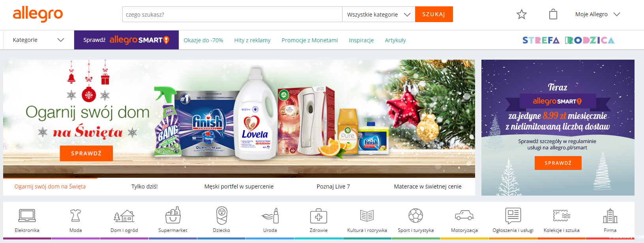
Task: Click the czego szukasz search field
Action: [x=232, y=14]
